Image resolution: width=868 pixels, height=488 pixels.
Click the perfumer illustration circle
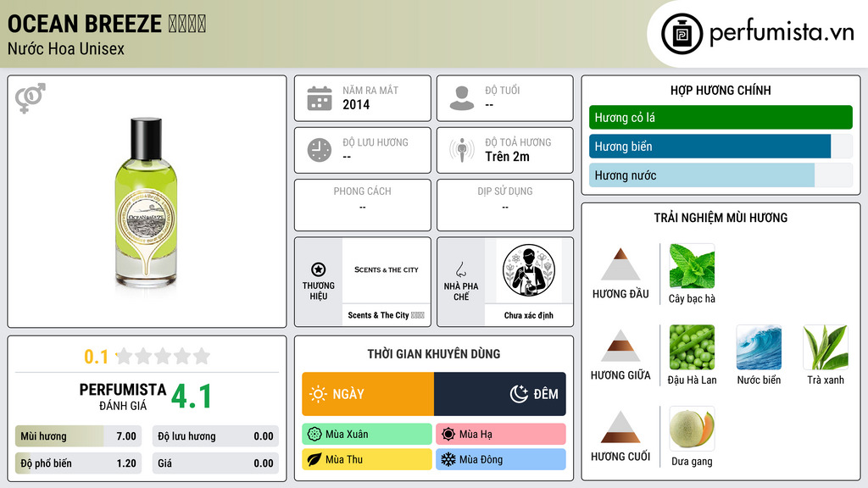coord(529,270)
